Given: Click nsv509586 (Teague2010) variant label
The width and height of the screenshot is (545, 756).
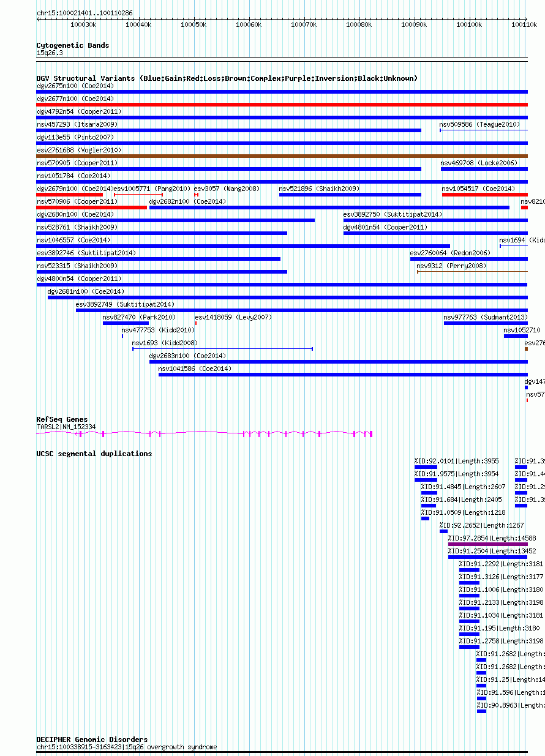Looking at the screenshot, I should click(x=479, y=124).
